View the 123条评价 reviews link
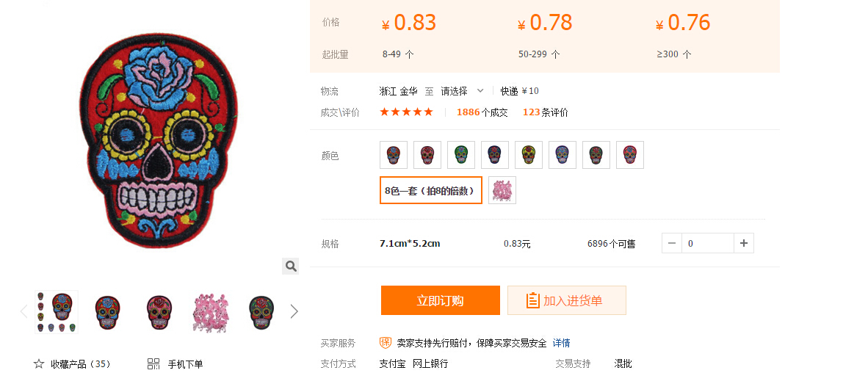 546,112
